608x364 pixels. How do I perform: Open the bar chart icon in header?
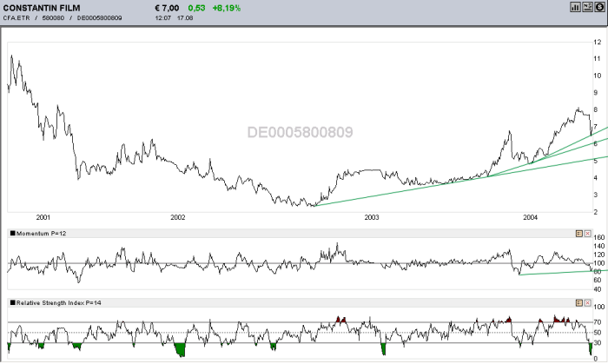pyautogui.click(x=575, y=7)
